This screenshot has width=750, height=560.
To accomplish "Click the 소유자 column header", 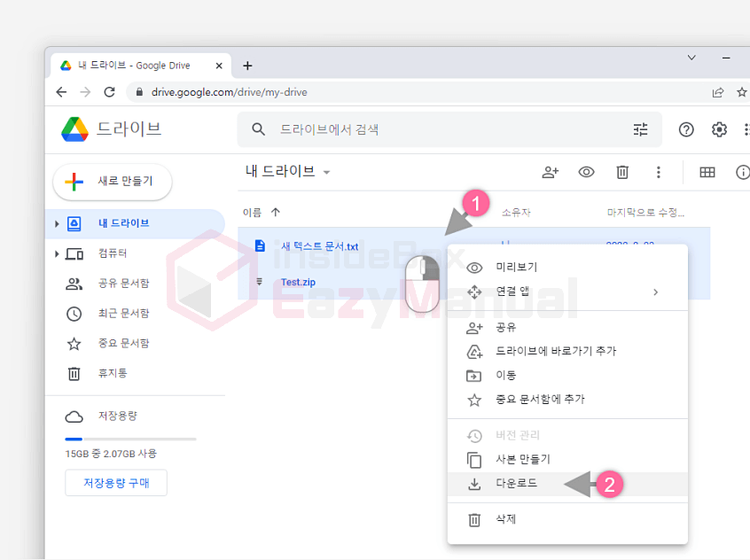I will click(x=516, y=213).
